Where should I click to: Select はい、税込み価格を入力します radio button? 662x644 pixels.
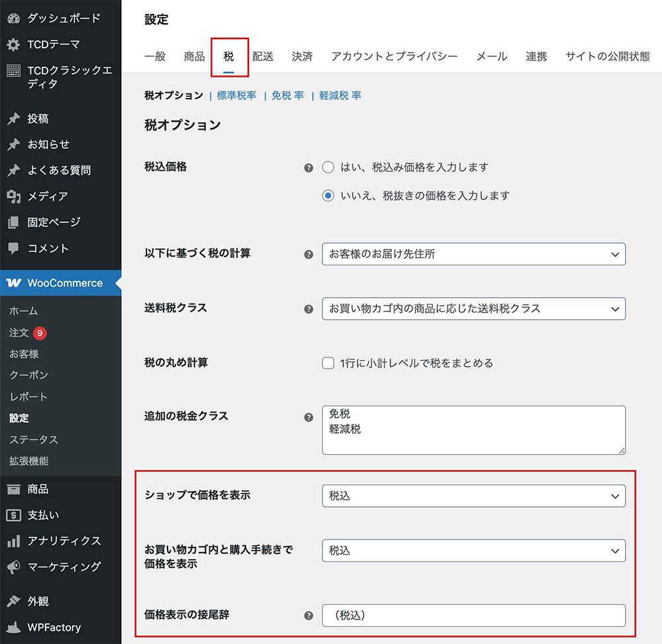[x=328, y=167]
